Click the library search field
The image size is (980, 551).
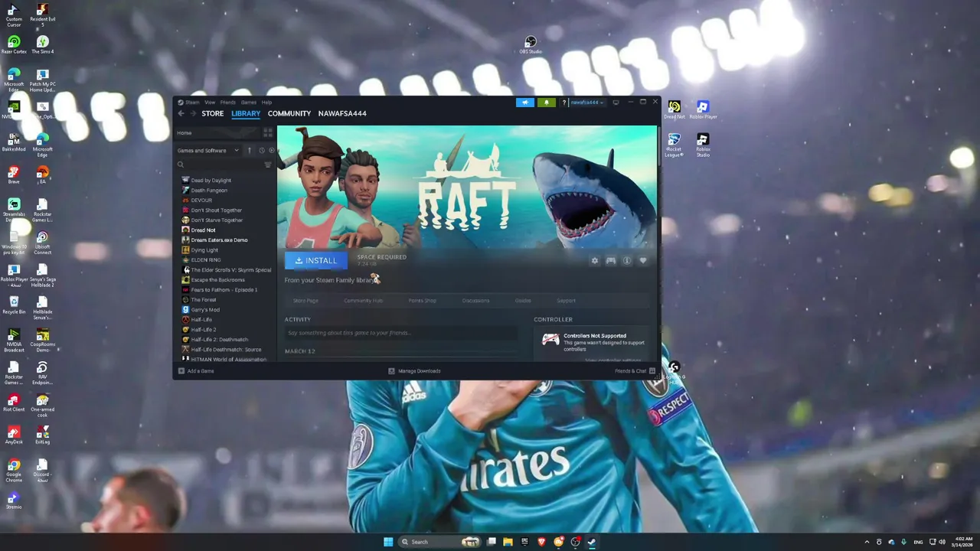coord(220,165)
